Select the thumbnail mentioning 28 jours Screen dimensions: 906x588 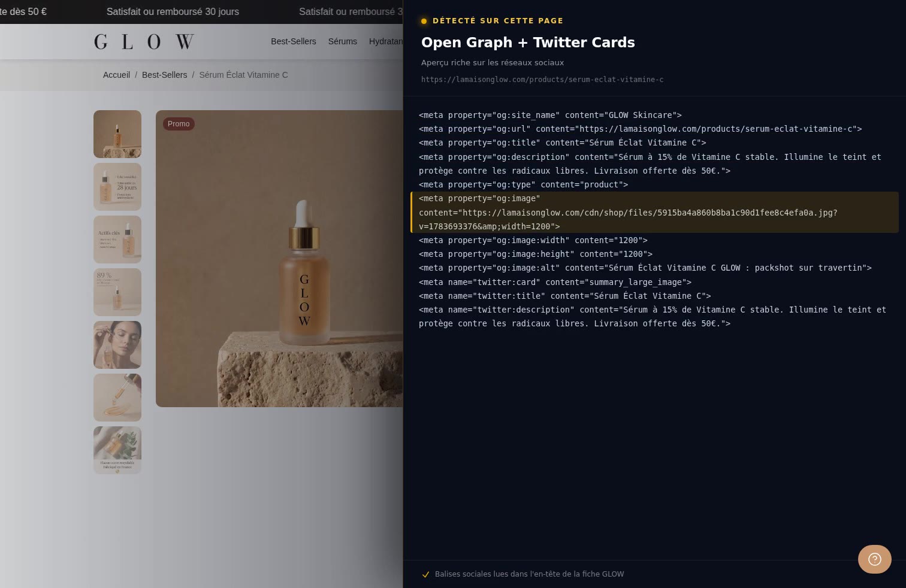pyautogui.click(x=117, y=187)
